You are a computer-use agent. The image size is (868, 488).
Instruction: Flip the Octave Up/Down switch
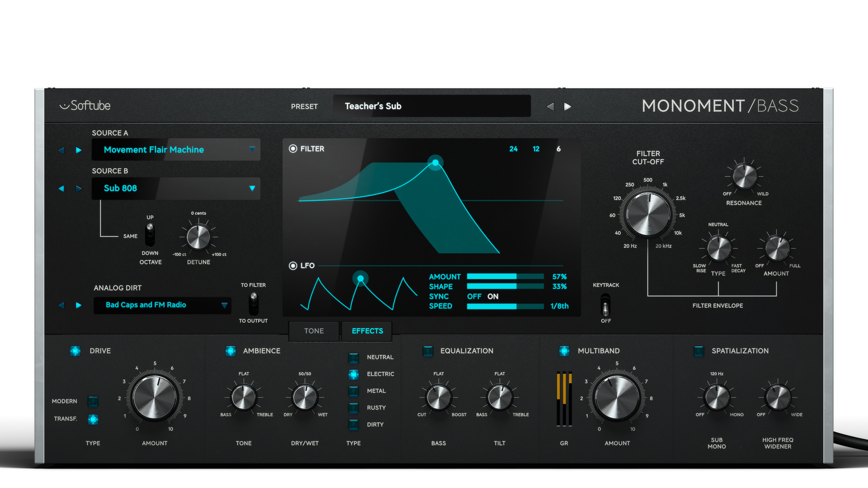(150, 235)
